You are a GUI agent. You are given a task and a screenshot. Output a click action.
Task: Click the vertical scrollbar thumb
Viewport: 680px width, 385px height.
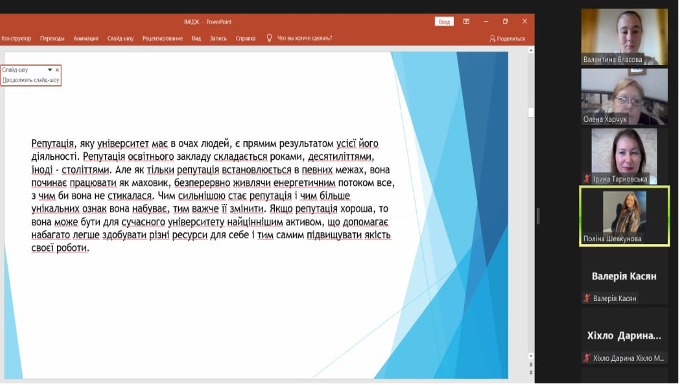[531, 112]
